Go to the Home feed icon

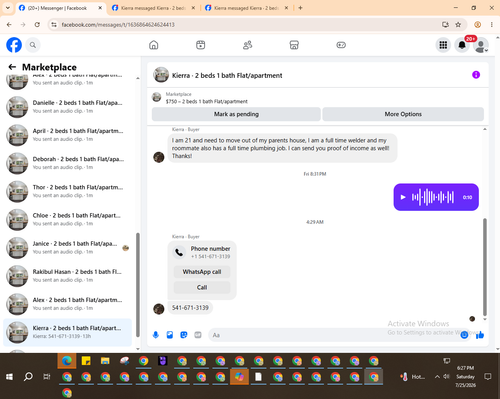pos(154,45)
